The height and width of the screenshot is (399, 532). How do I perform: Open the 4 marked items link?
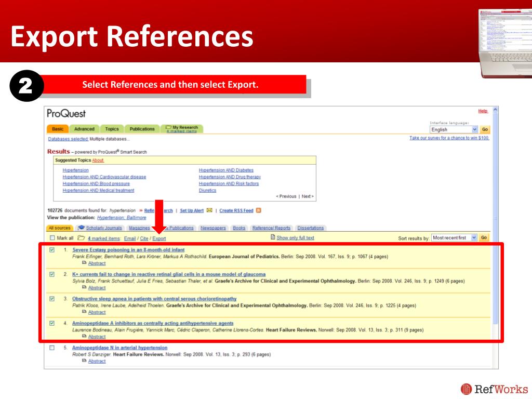(104, 238)
